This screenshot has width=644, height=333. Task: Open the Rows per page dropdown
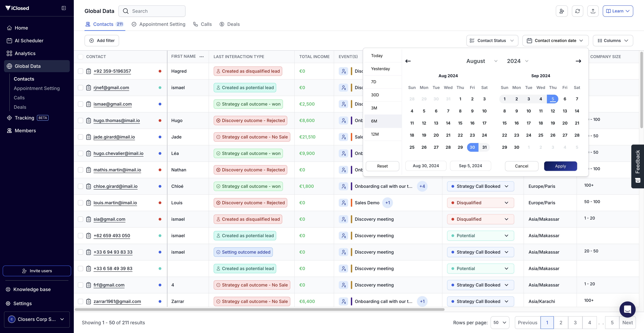pos(499,322)
